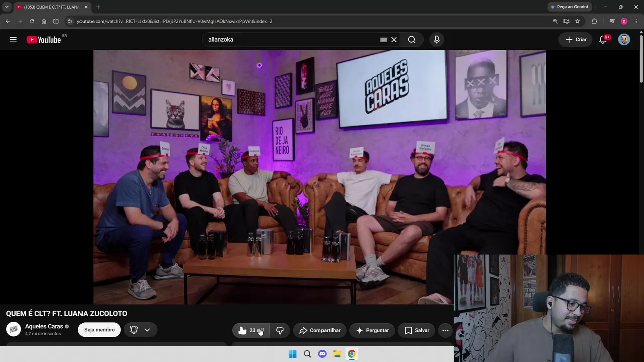The image size is (644, 362).
Task: Open the Peça ao Gemini button
Action: click(x=569, y=7)
